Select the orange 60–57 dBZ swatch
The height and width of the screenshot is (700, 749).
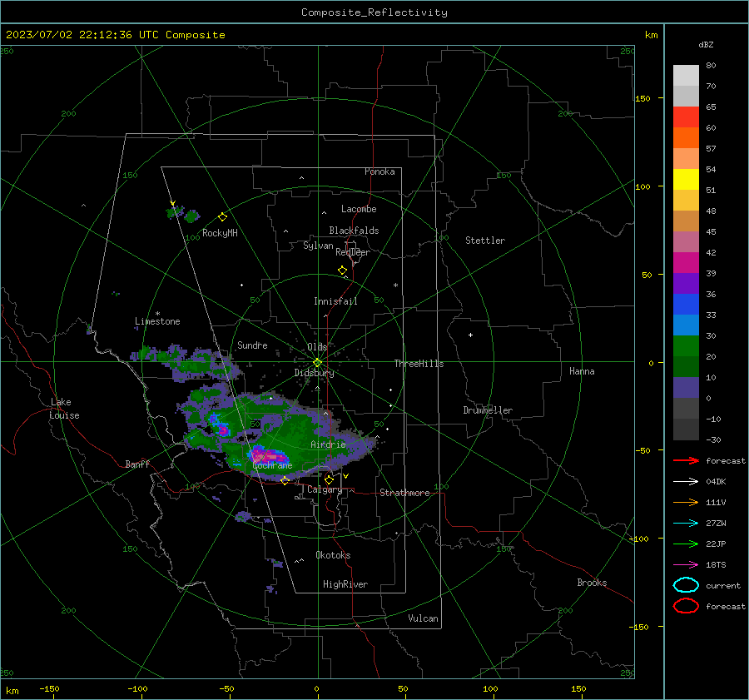pos(686,138)
